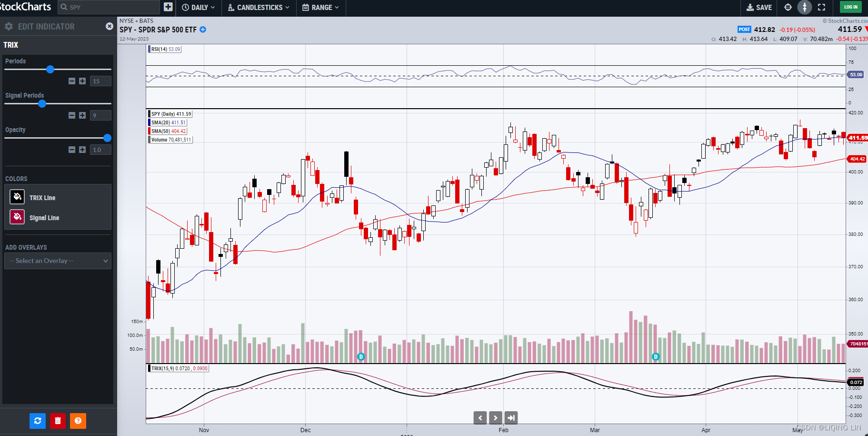Image resolution: width=868 pixels, height=436 pixels.
Task: Close the Edit Indicator panel
Action: click(110, 26)
